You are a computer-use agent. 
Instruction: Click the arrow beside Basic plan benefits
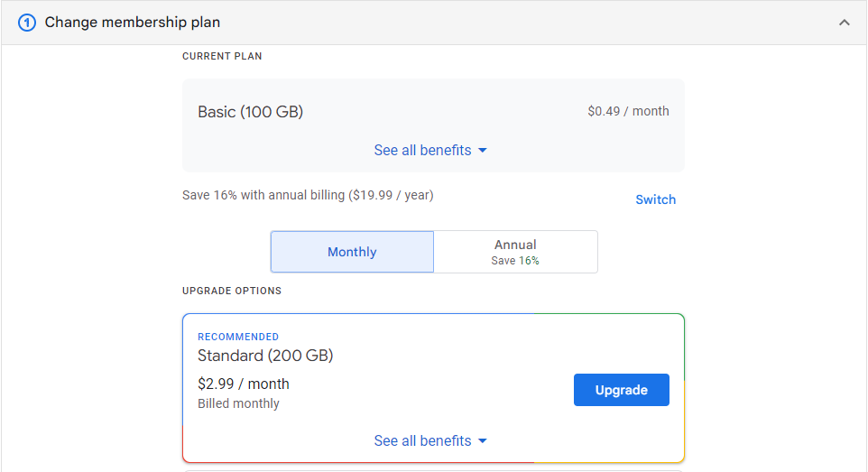(x=483, y=151)
